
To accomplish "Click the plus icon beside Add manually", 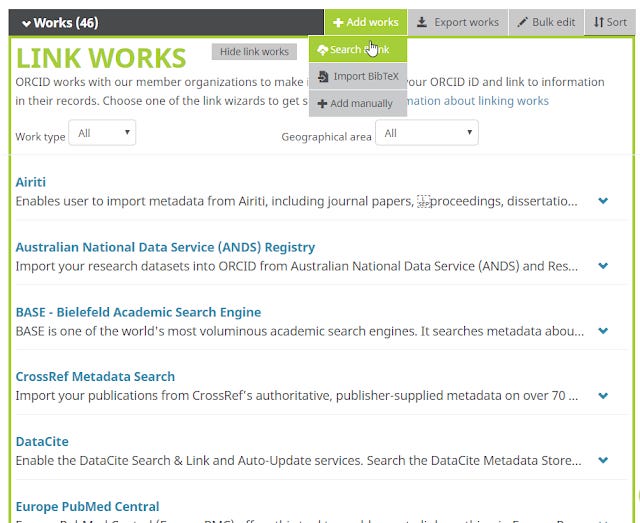I will click(322, 104).
